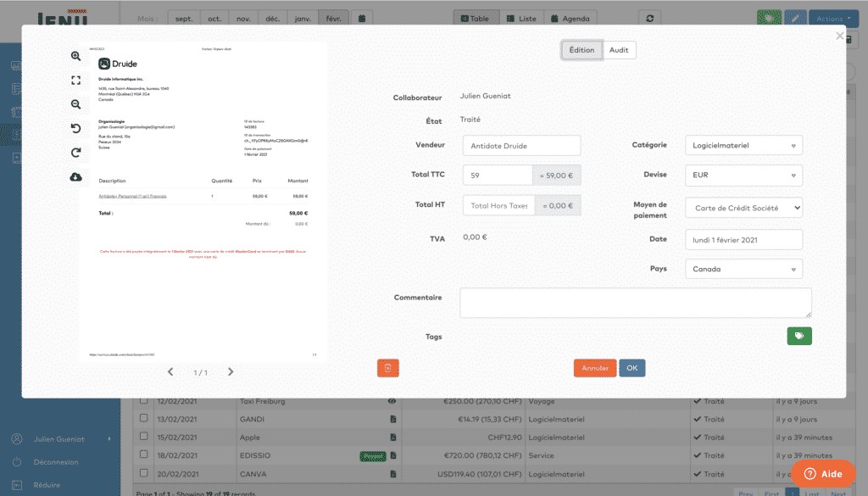Open the invoice preview in fullscreen
The width and height of the screenshot is (868, 496).
[x=76, y=81]
